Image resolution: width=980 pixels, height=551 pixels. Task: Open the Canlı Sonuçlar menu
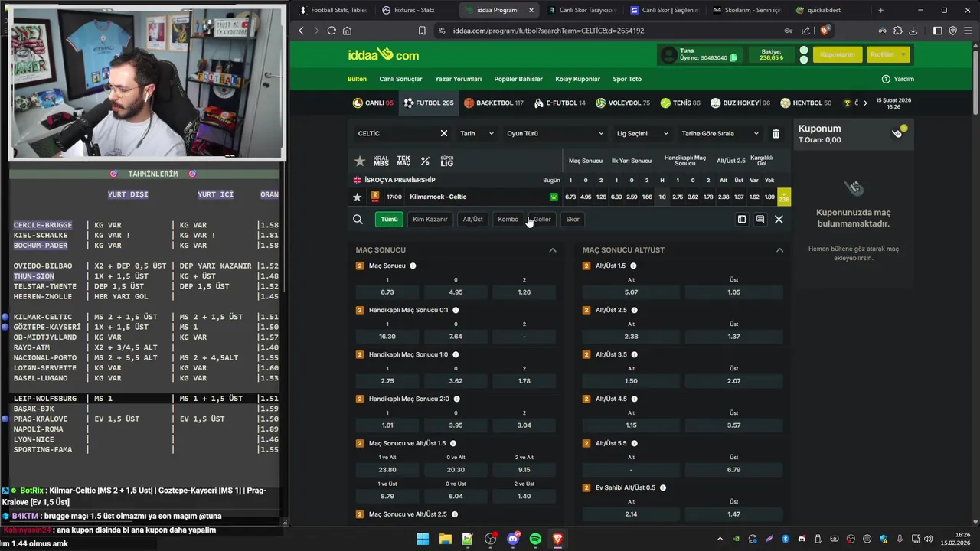[400, 79]
